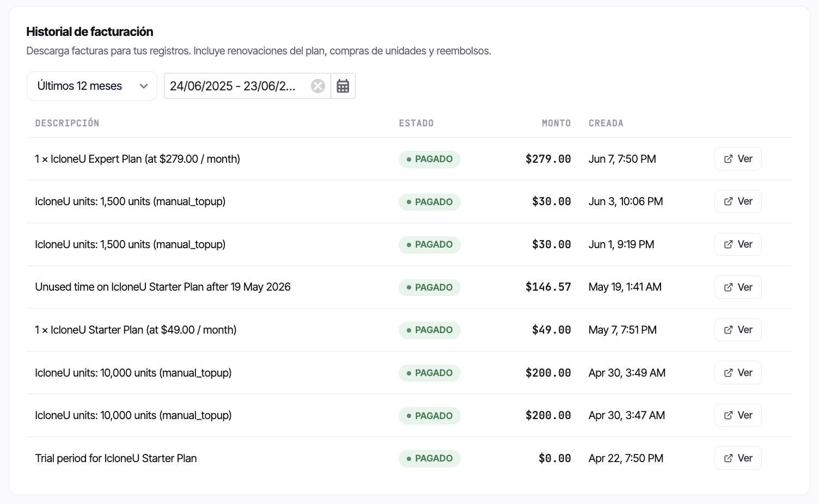This screenshot has width=819, height=504.
Task: Click the Jun 7, 7:50 PM date
Action: click(622, 159)
